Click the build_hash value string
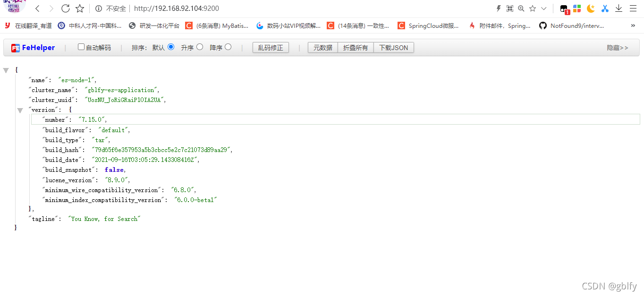Screen dimensions: 644x296 tap(162, 150)
